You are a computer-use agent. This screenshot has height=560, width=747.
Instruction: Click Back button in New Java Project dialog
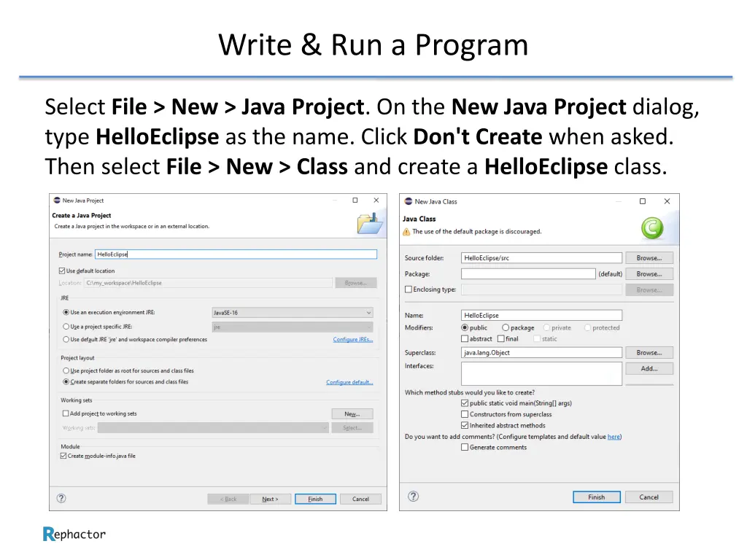[x=228, y=499]
